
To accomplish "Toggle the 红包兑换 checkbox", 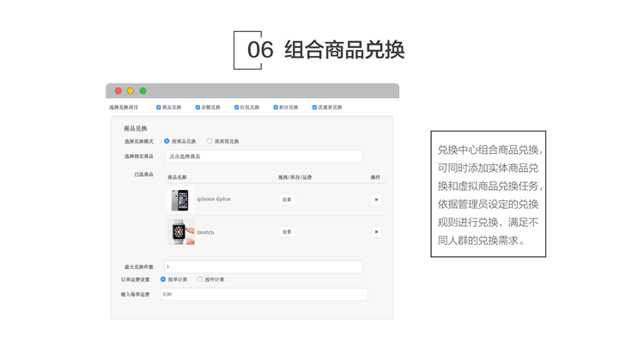I will tap(237, 107).
